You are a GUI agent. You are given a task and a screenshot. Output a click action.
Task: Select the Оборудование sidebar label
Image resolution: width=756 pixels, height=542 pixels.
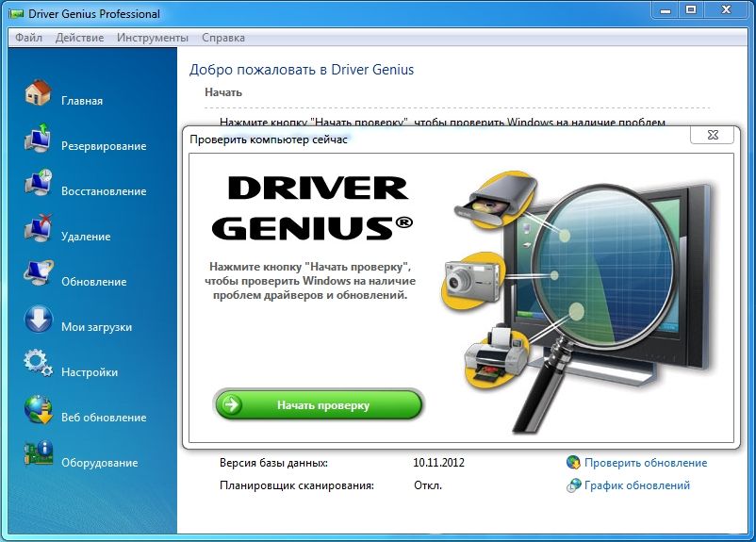pyautogui.click(x=99, y=463)
